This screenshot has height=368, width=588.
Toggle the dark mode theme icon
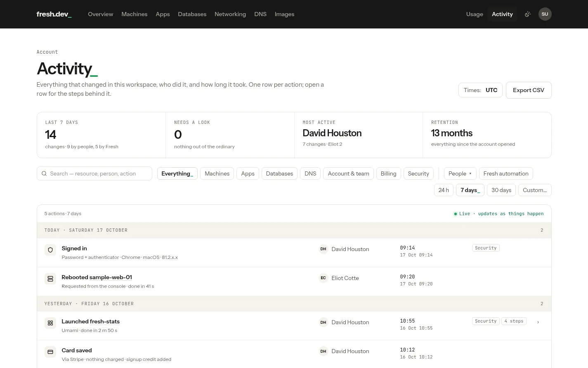[527, 14]
